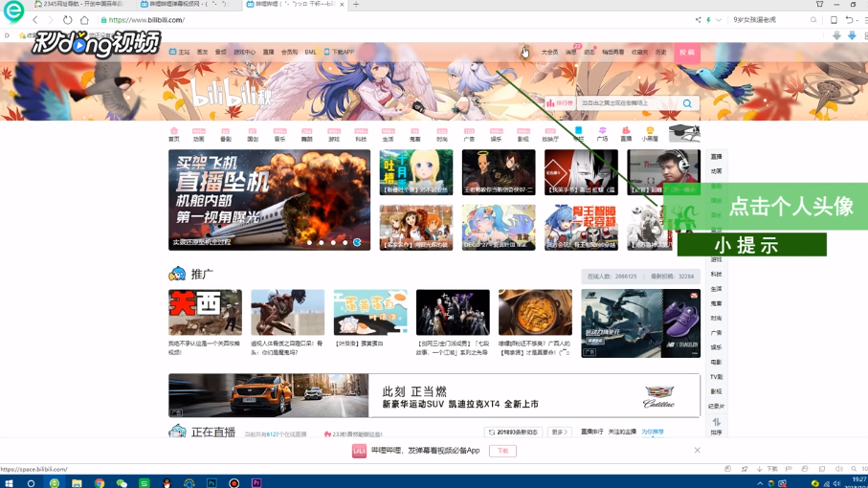The width and height of the screenshot is (868, 488).
Task: Select 音乐 category tab
Action: coord(280,135)
